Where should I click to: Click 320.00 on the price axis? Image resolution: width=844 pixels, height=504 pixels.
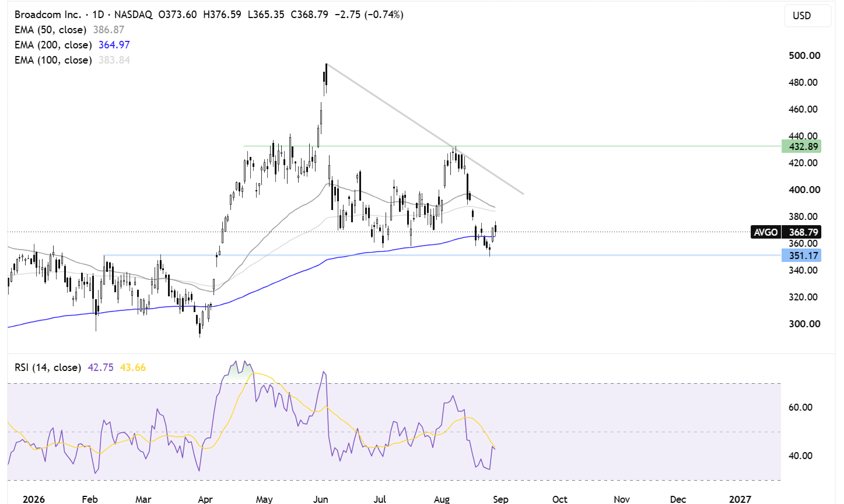(x=803, y=297)
